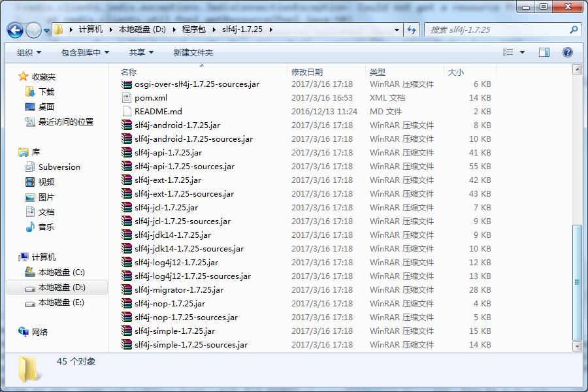
Task: Select 计算机 in the address breadcrumb
Action: pyautogui.click(x=91, y=29)
